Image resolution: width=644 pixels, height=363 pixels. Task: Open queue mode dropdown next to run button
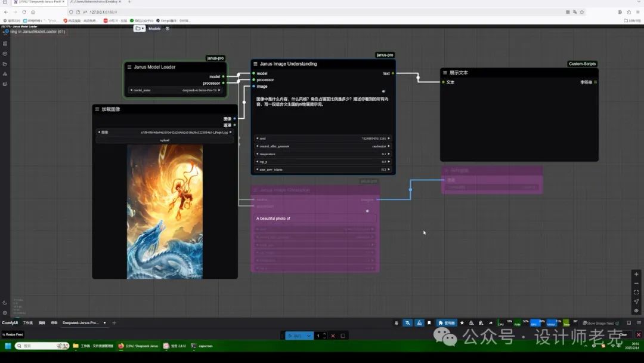[x=309, y=336]
